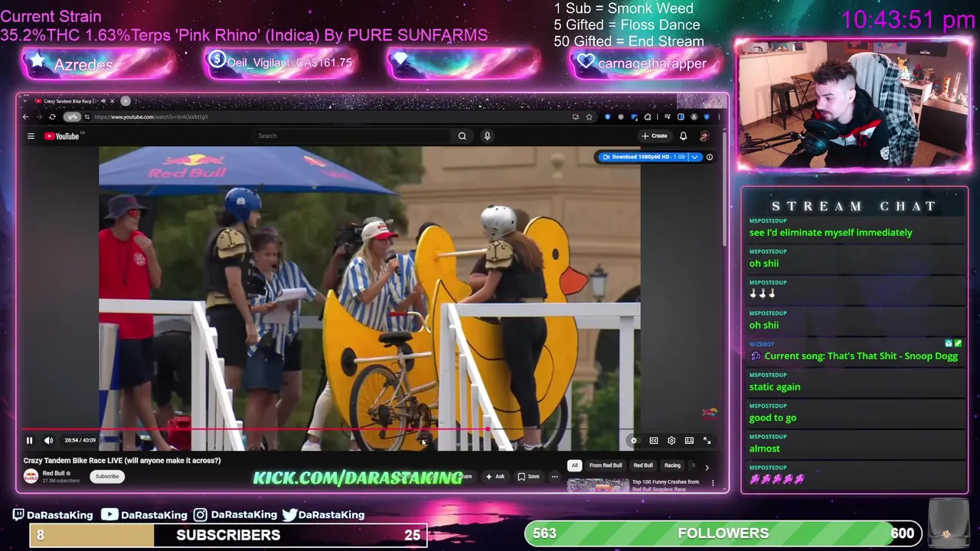Open the YouTube account avatar menu
The width and height of the screenshot is (980, 551).
click(x=704, y=135)
